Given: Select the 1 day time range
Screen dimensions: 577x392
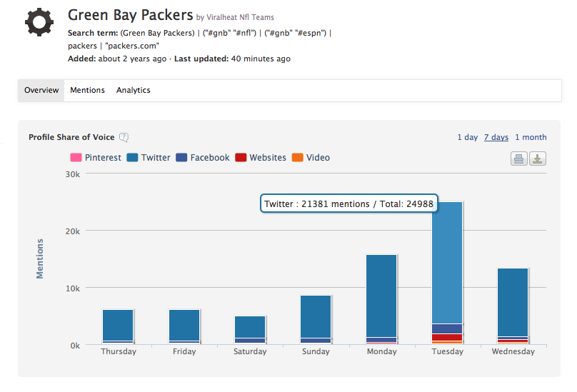Looking at the screenshot, I should click(468, 137).
